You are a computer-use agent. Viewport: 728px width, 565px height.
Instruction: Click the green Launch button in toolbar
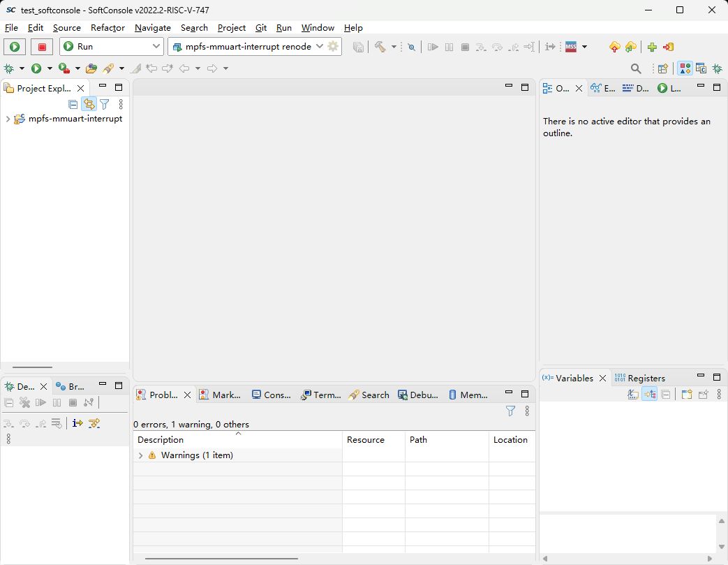pyautogui.click(x=15, y=47)
